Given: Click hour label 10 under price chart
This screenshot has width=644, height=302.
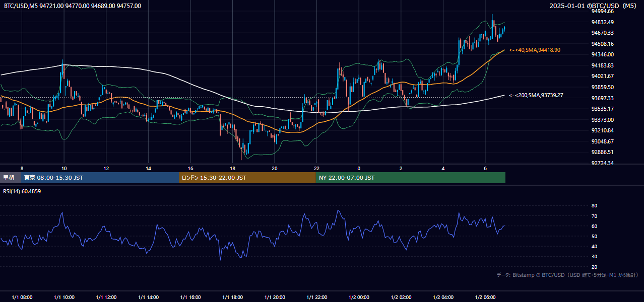Looking at the screenshot, I should coord(64,168).
